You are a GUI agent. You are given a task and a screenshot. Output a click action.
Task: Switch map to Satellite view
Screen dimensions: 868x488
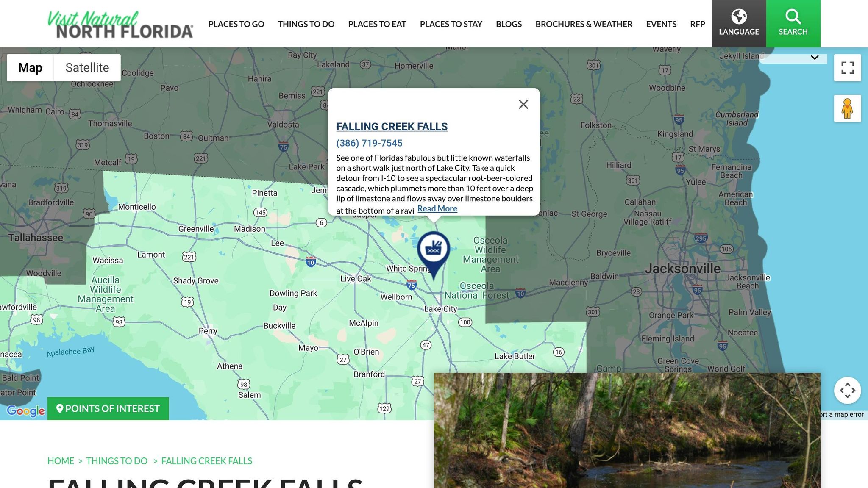[87, 68]
